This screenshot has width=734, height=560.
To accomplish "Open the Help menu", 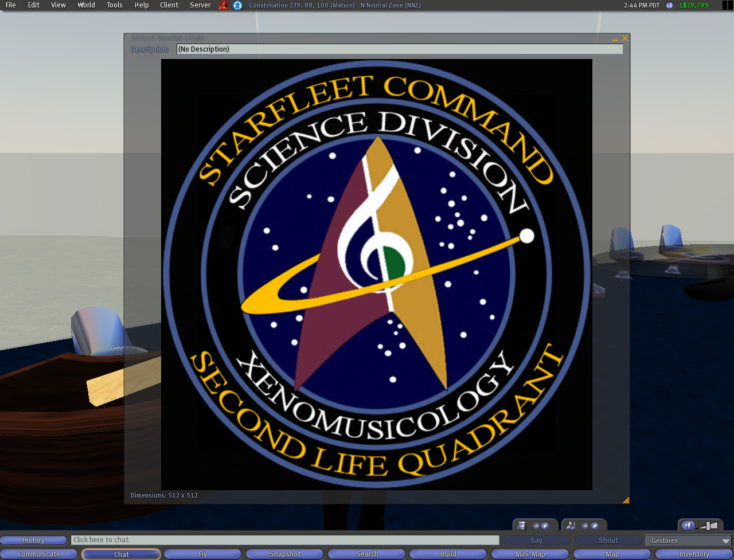I will (142, 5).
